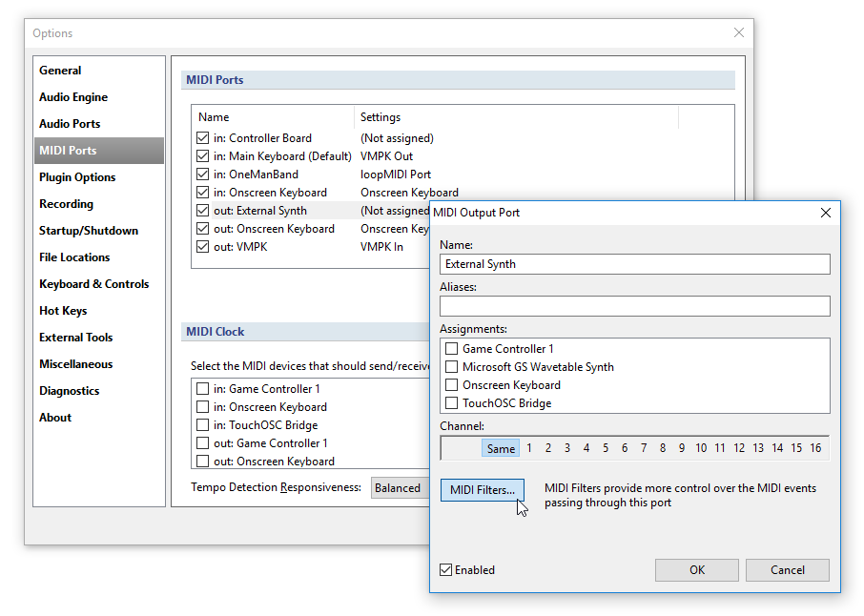Image resolution: width=864 pixels, height=616 pixels.
Task: Open Tempo Detection Responsiveness dropdown showing Balanced
Action: coord(400,488)
